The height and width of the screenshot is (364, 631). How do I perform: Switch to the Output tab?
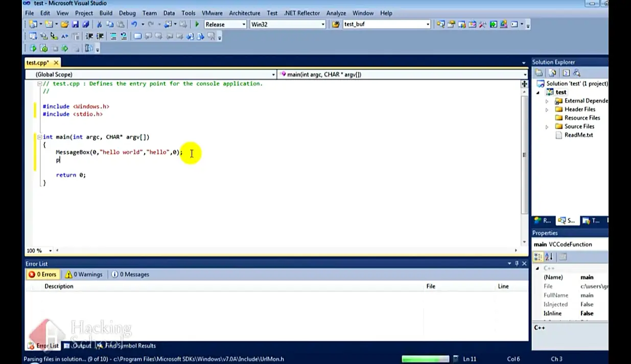77,346
